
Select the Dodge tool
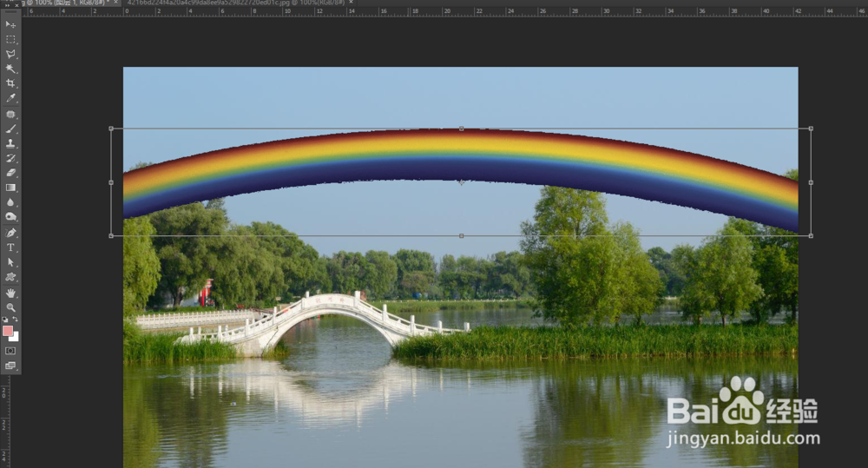click(x=10, y=216)
